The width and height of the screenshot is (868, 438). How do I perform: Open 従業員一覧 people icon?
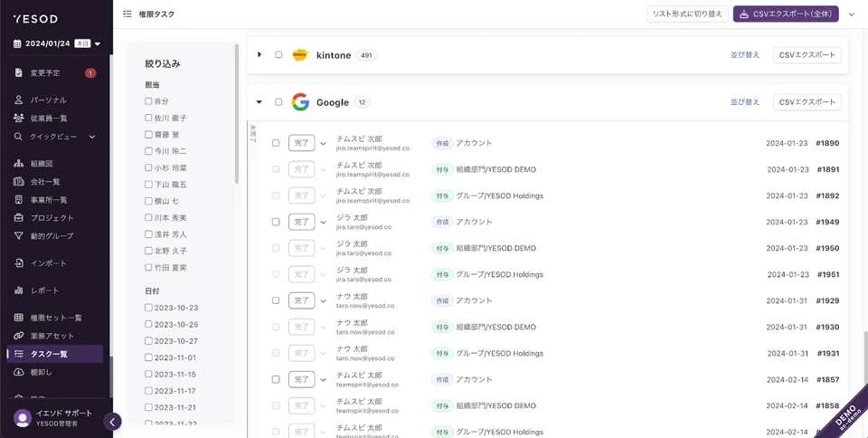[x=19, y=118]
